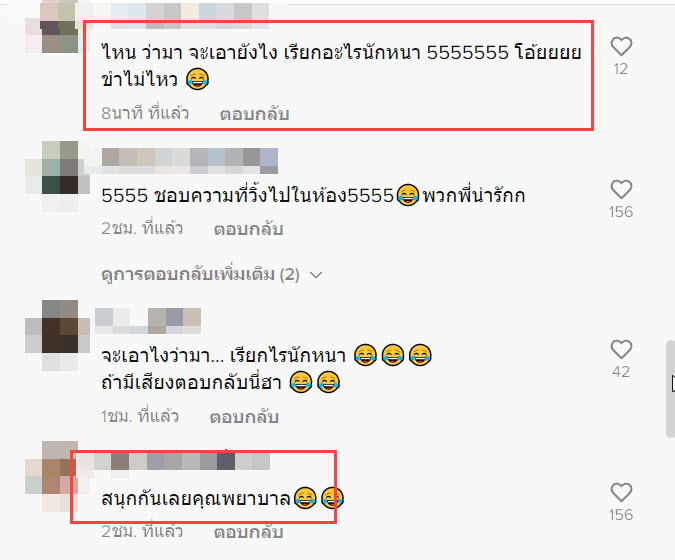
Task: Reply to the 1-hour-old comment
Action: (244, 417)
